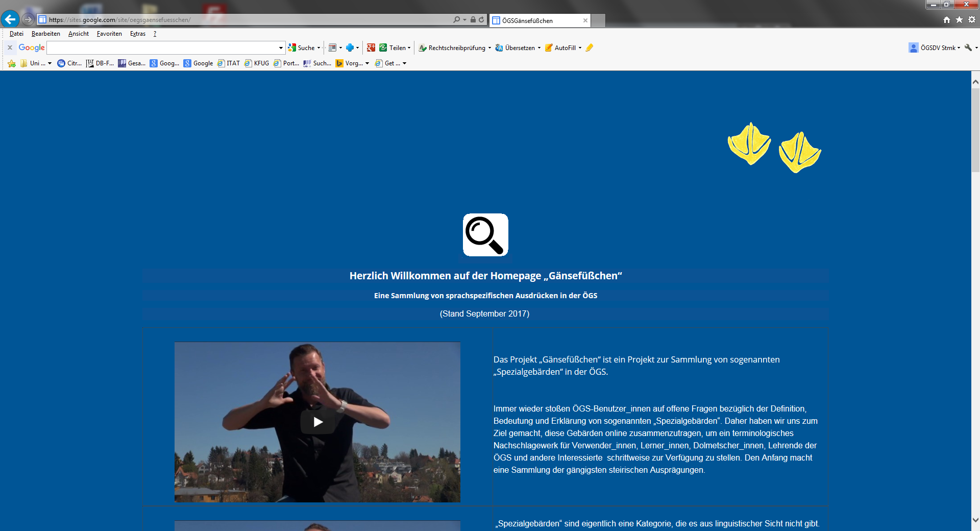Open the Datei menu
Viewport: 980px width, 531px height.
16,34
